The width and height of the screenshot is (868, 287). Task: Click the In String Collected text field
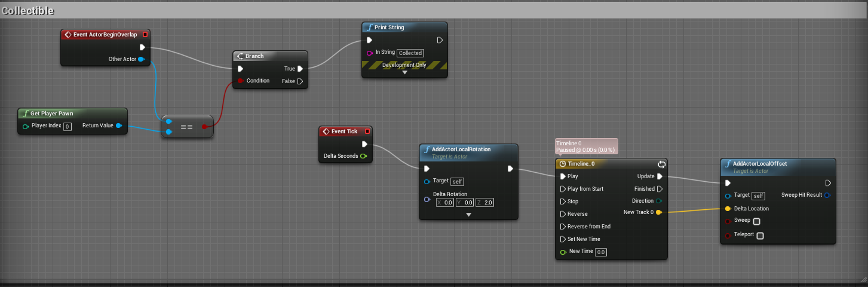tap(410, 53)
